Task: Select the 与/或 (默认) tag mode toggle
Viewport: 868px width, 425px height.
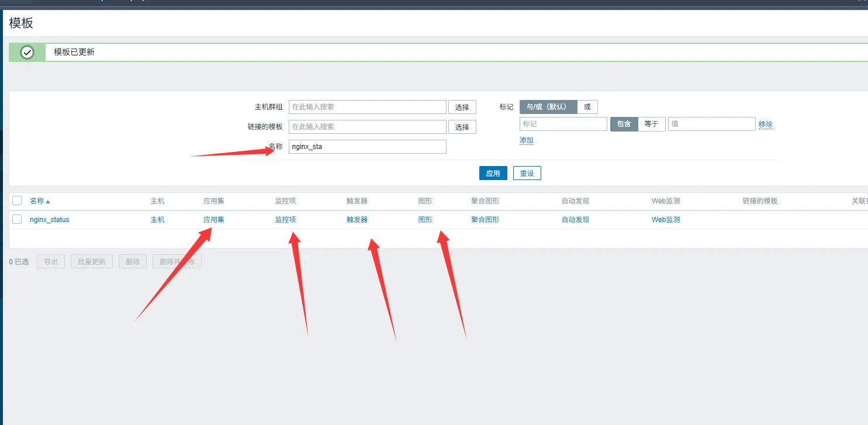Action: [548, 107]
